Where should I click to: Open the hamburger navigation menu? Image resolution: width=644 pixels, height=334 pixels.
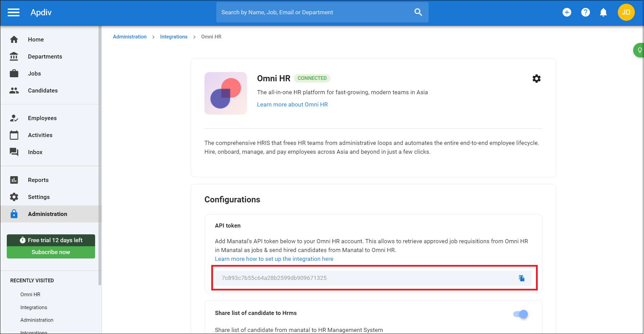point(14,13)
